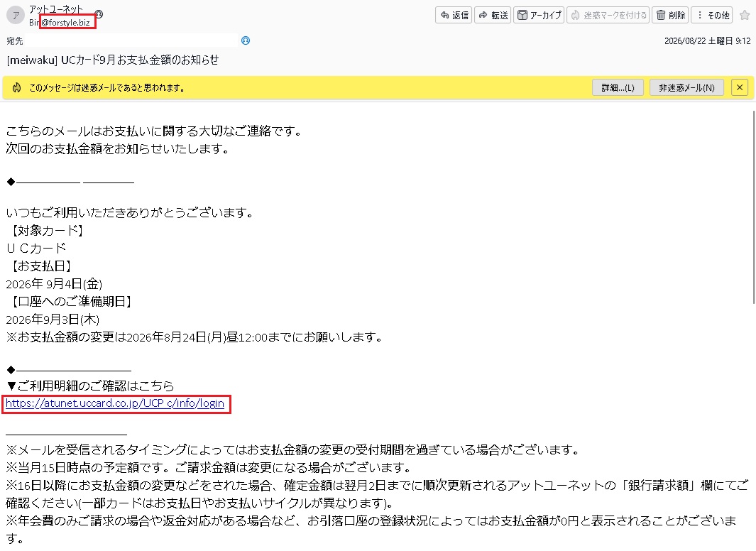Image resolution: width=756 pixels, height=551 pixels.
Task: Click the contact icon beside sender address
Action: point(99,14)
